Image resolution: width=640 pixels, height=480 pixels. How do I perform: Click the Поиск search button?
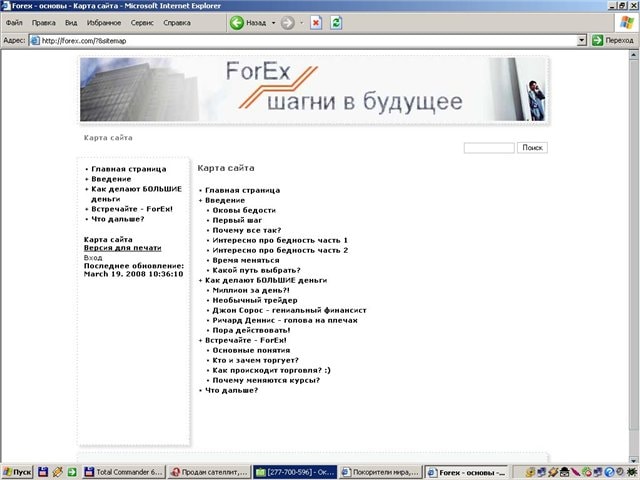tap(532, 148)
